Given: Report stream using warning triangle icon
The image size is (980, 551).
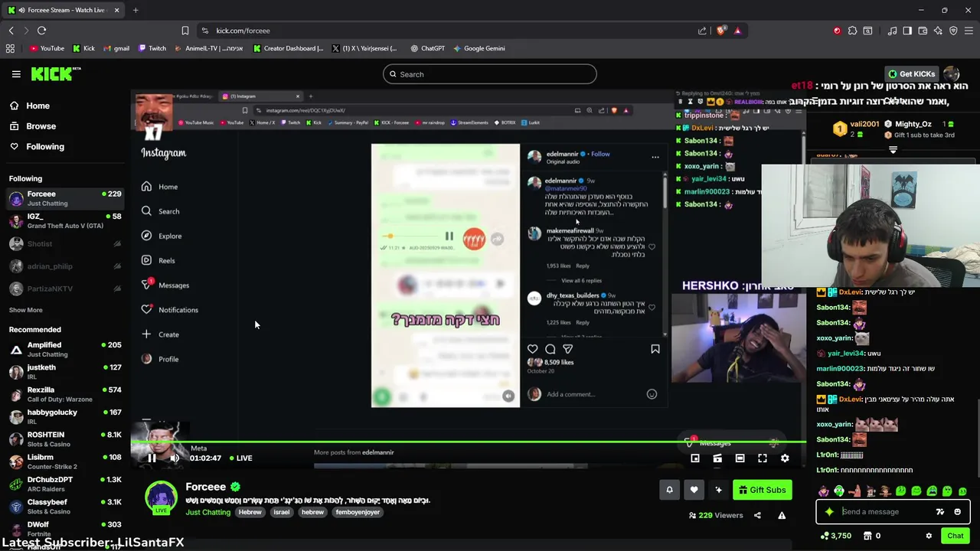Looking at the screenshot, I should pos(782,515).
